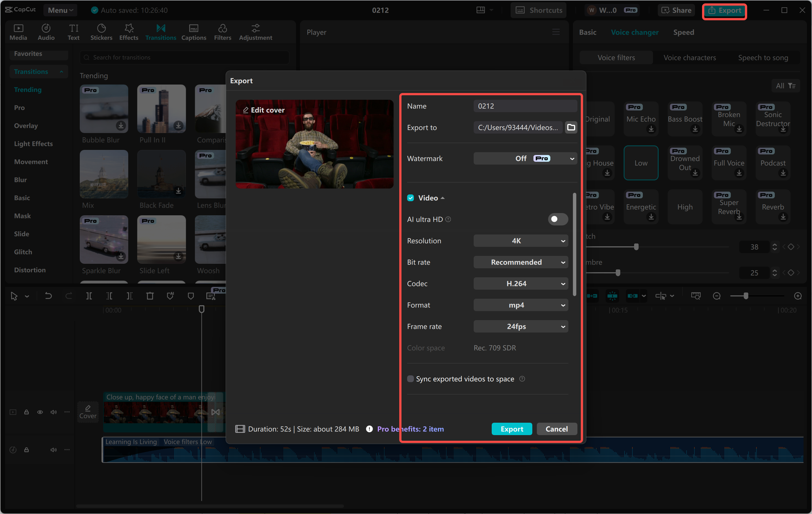Screen dimensions: 812x514
Task: Cancel the export dialog
Action: tap(556, 429)
